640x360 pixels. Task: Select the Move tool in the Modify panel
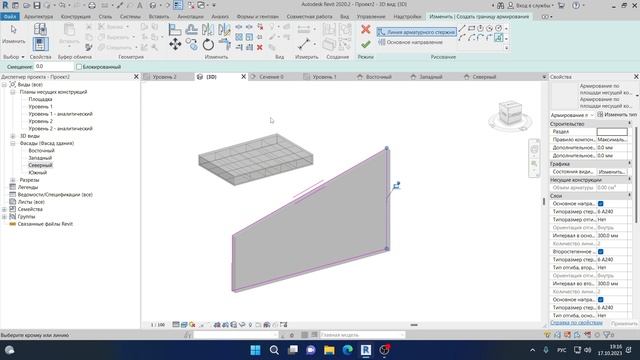click(x=175, y=44)
